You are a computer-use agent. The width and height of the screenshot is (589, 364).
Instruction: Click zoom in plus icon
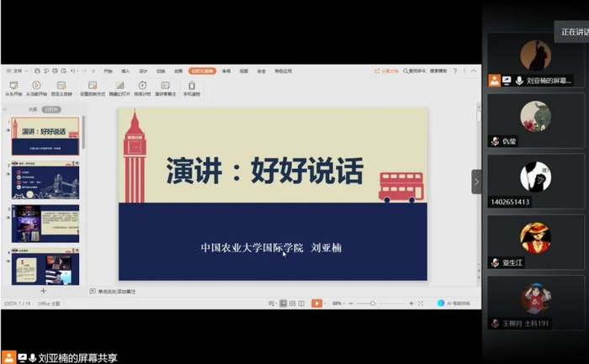pyautogui.click(x=411, y=303)
